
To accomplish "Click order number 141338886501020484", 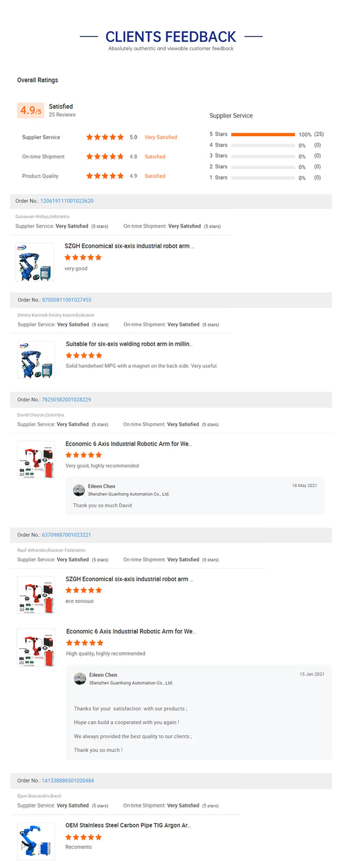I will [68, 780].
